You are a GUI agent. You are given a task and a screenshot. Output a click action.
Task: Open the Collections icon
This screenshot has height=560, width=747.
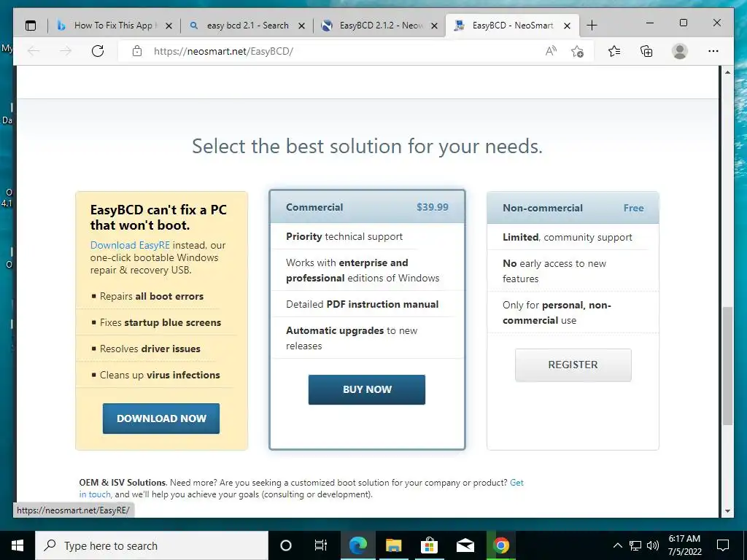click(x=646, y=51)
